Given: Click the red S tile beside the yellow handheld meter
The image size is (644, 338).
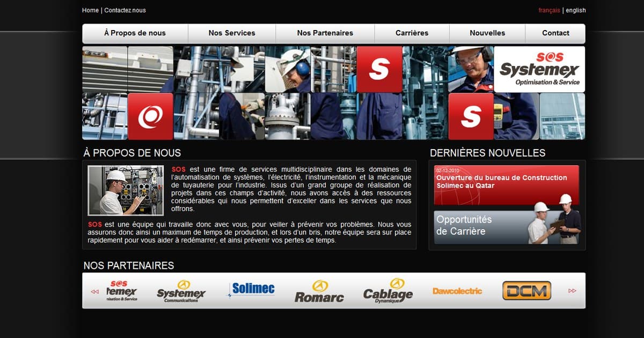Looking at the screenshot, I should [471, 116].
